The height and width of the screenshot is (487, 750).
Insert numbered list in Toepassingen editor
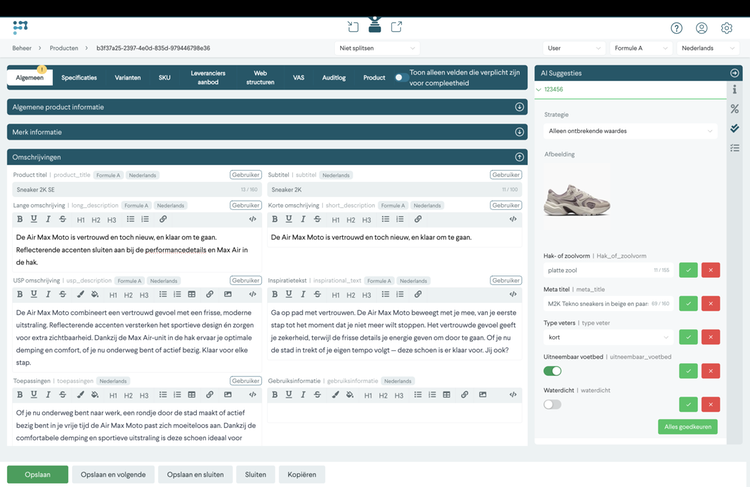pyautogui.click(x=177, y=395)
